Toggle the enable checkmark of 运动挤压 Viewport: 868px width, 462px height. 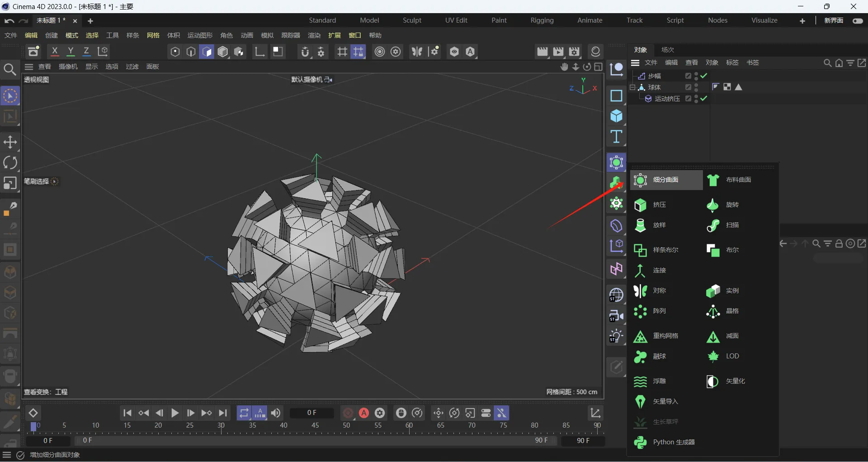tap(704, 98)
